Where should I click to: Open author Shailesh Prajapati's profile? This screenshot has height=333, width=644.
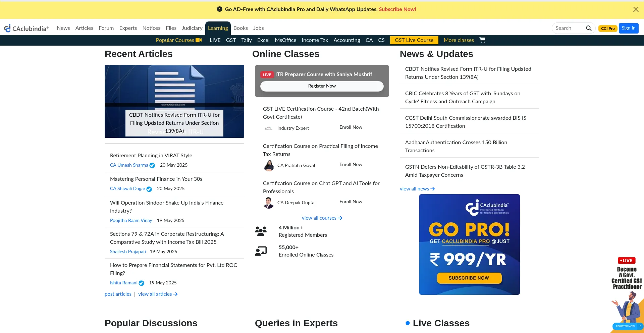pyautogui.click(x=128, y=252)
